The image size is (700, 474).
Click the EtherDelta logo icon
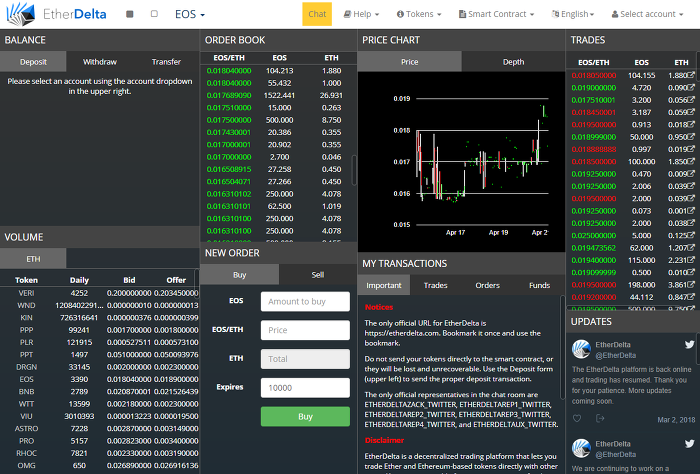[x=21, y=14]
